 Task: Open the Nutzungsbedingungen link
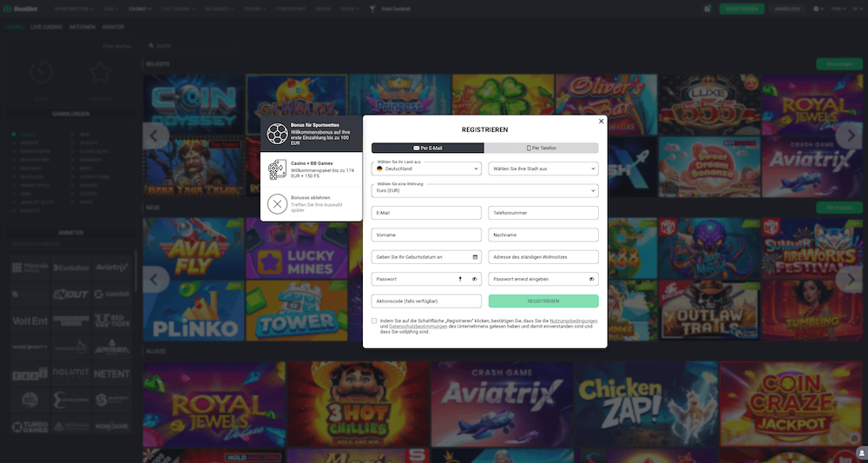tap(574, 321)
